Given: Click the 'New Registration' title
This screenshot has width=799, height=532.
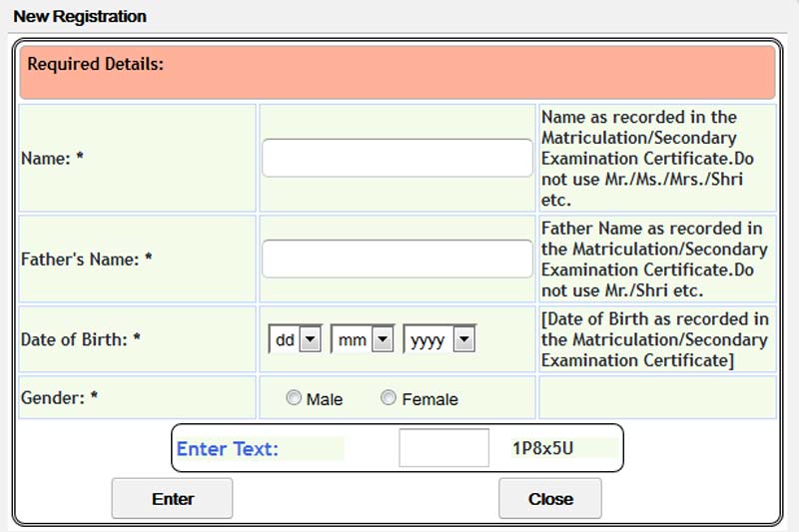Looking at the screenshot, I should tap(80, 16).
